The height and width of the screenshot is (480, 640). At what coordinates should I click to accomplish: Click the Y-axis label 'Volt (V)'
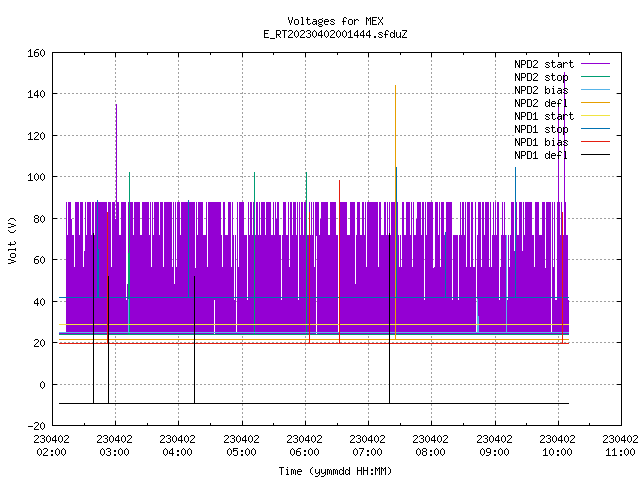point(12,241)
